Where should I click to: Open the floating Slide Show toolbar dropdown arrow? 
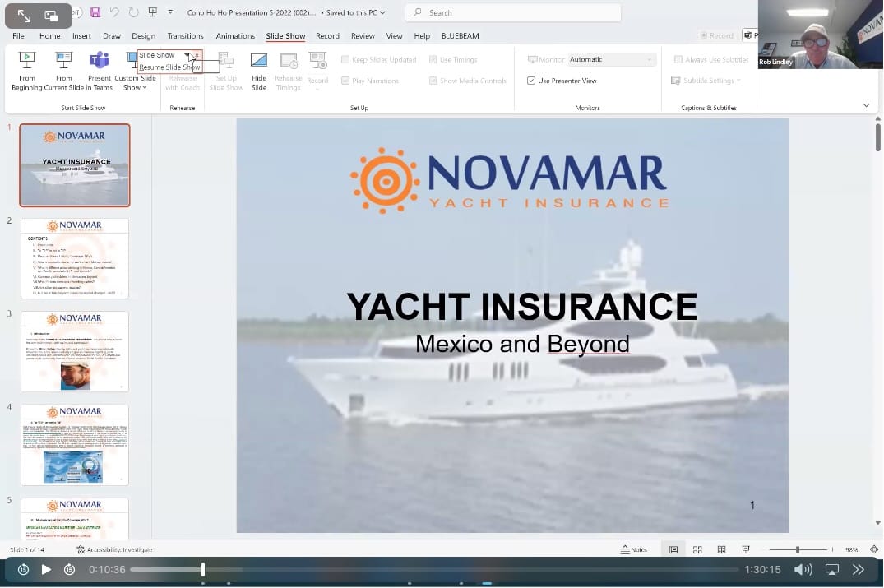pyautogui.click(x=187, y=54)
